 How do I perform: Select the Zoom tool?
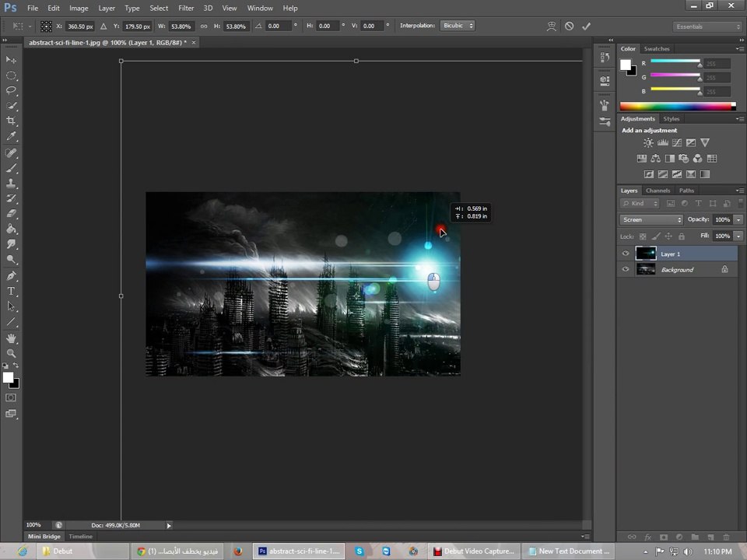(11, 354)
